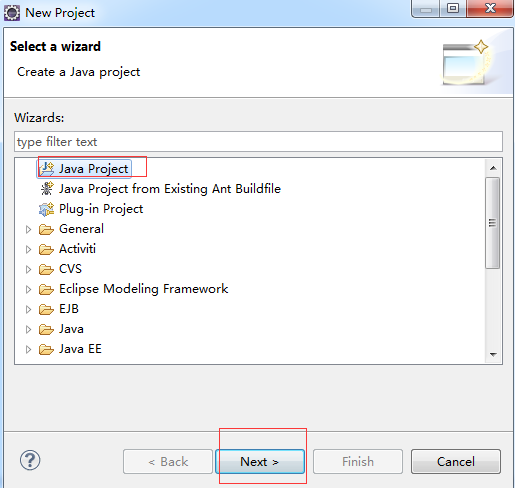This screenshot has width=515, height=488.
Task: Select the Plug-in Project entry
Action: pyautogui.click(x=101, y=209)
